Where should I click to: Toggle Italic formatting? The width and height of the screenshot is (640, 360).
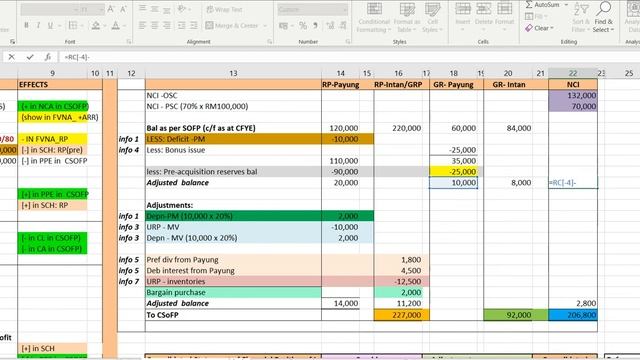coord(38,25)
